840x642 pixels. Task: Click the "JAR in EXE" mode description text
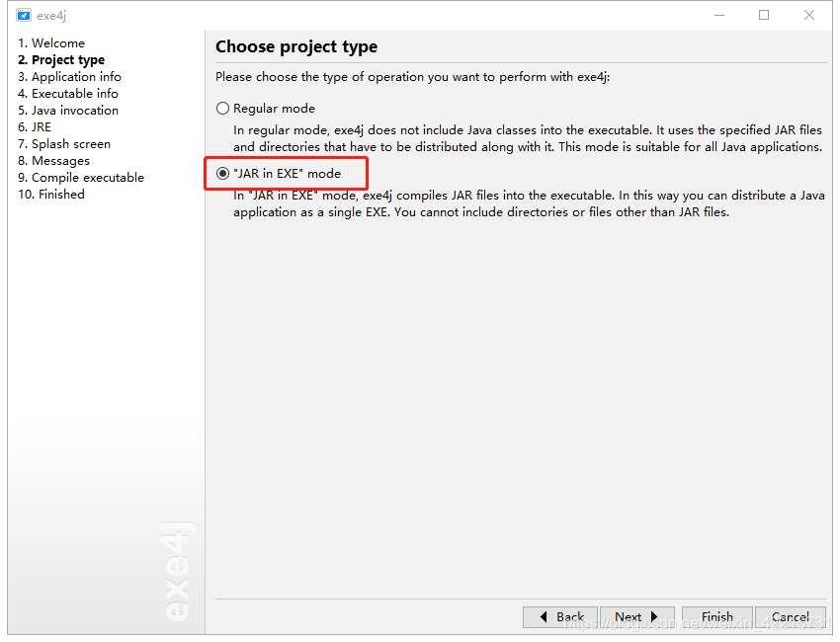tap(529, 204)
